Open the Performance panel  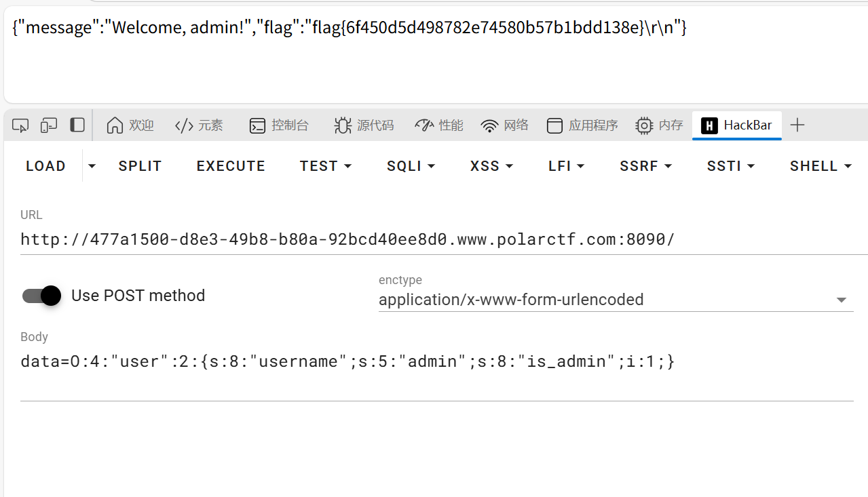pyautogui.click(x=438, y=125)
